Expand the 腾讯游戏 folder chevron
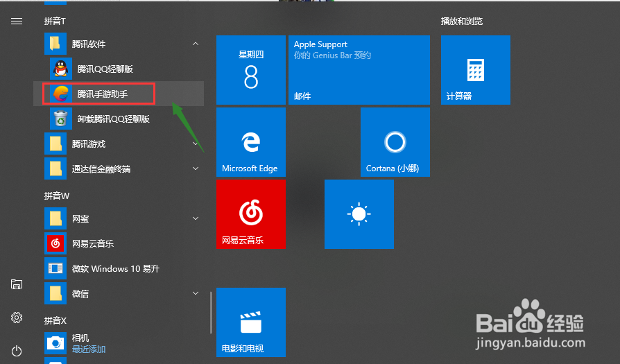 196,144
